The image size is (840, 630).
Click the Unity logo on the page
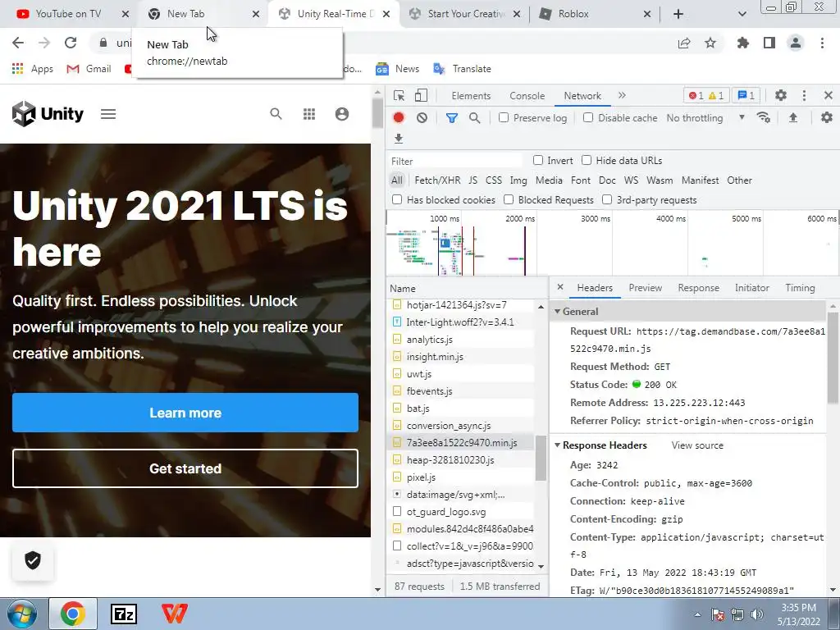click(48, 113)
